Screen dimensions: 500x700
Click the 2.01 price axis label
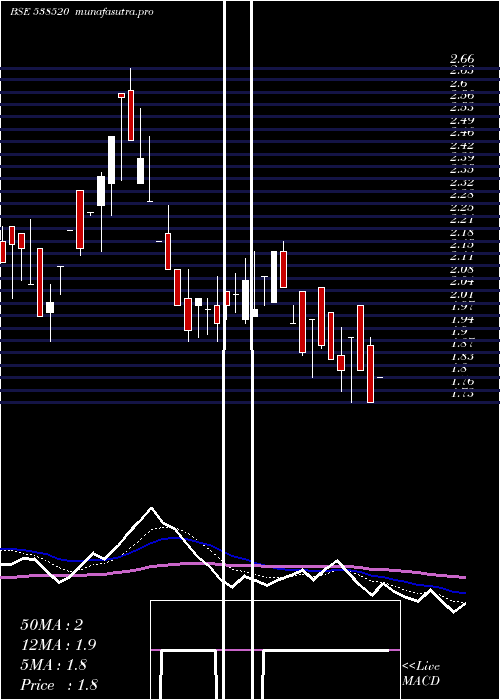tap(462, 295)
